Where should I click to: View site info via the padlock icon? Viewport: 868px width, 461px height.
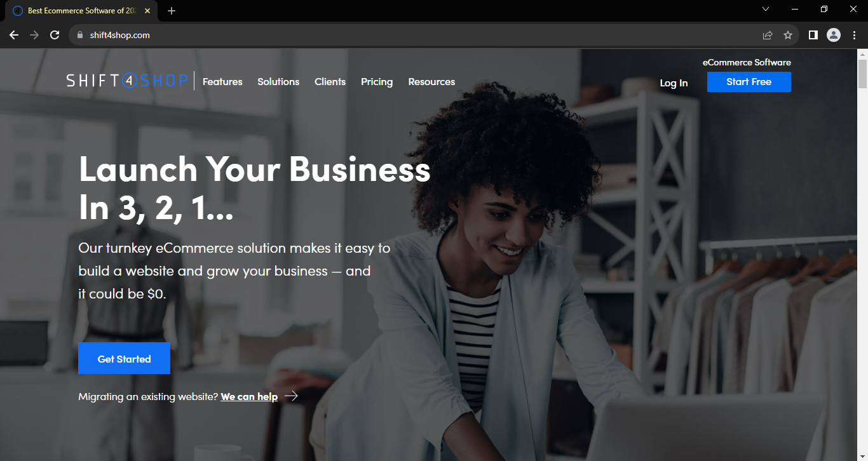point(79,35)
